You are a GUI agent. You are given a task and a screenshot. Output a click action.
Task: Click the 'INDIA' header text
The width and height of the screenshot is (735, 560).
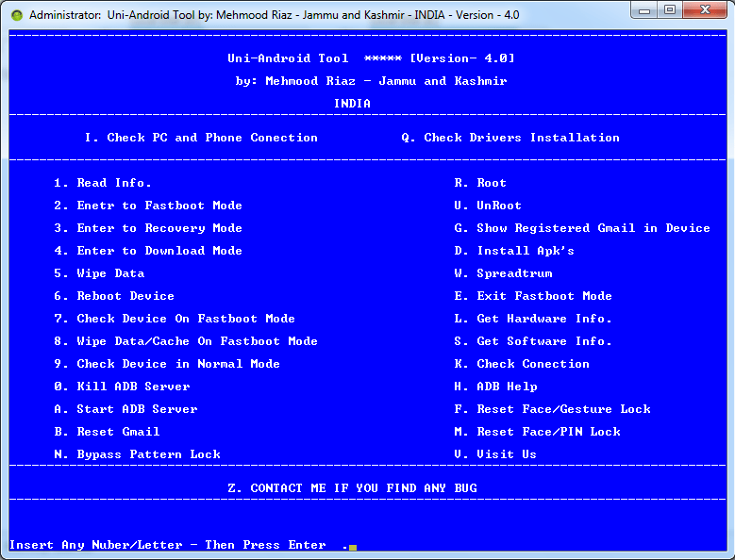(353, 104)
